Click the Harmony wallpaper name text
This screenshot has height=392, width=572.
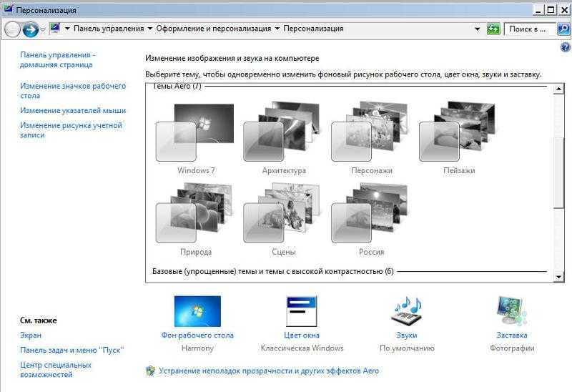click(x=197, y=348)
